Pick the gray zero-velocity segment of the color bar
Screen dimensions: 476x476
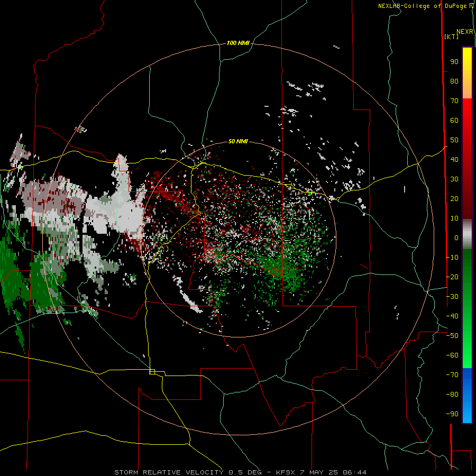pyautogui.click(x=467, y=234)
